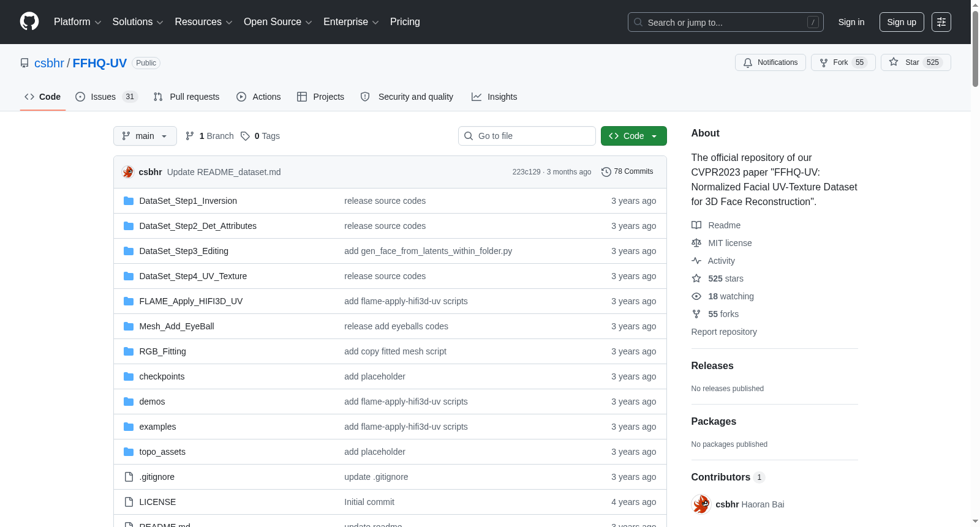Image resolution: width=980 pixels, height=527 pixels.
Task: Click the branch icon next to 1 Branch
Action: coord(190,136)
